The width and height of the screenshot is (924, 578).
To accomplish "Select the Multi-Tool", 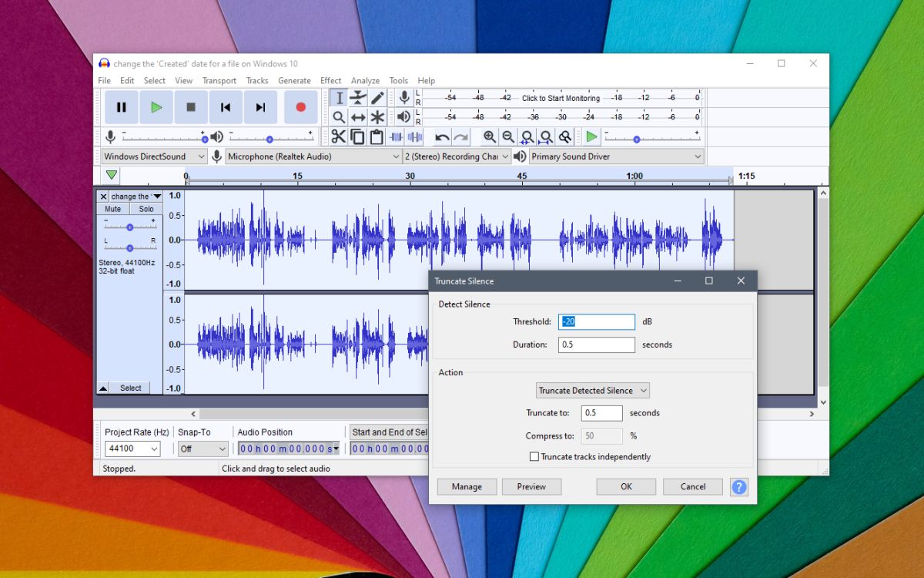I will (x=379, y=116).
